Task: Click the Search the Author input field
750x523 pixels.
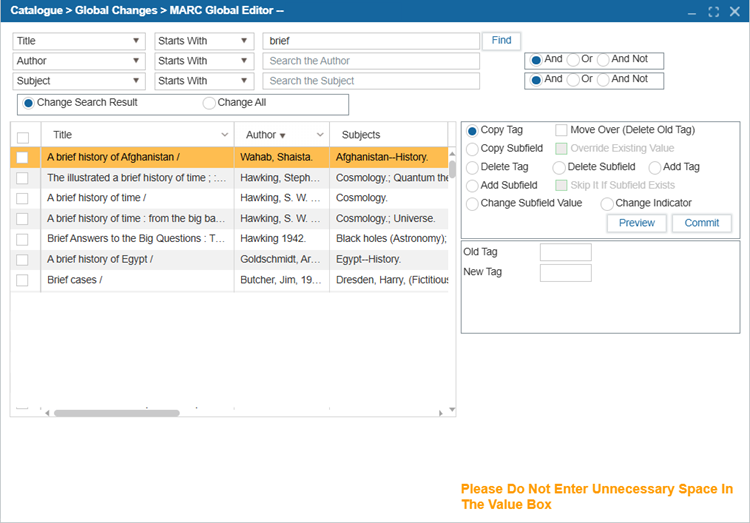Action: (x=371, y=61)
